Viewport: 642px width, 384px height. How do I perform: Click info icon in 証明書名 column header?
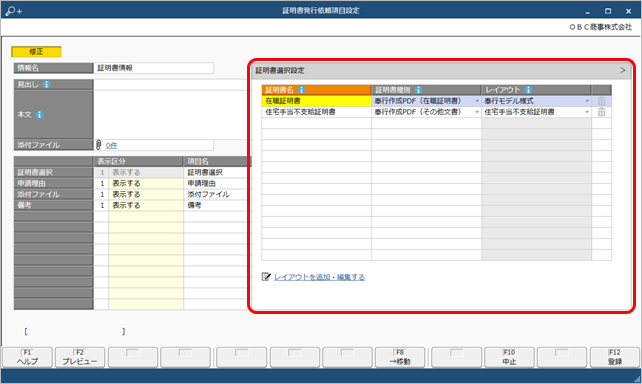[x=301, y=90]
